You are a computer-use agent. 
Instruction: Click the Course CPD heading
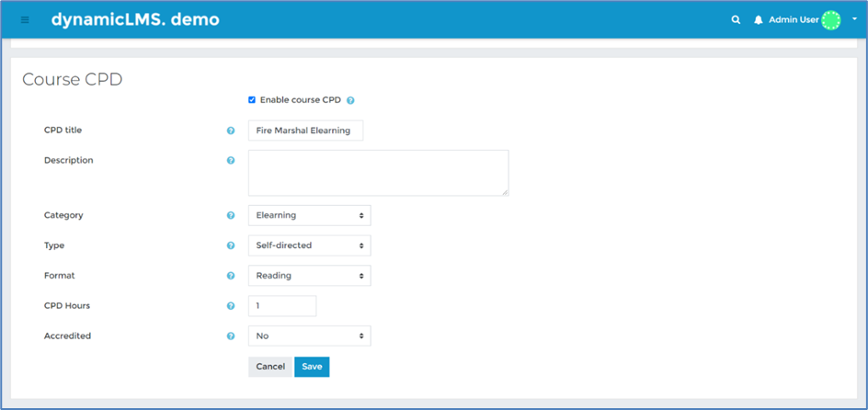tap(72, 80)
